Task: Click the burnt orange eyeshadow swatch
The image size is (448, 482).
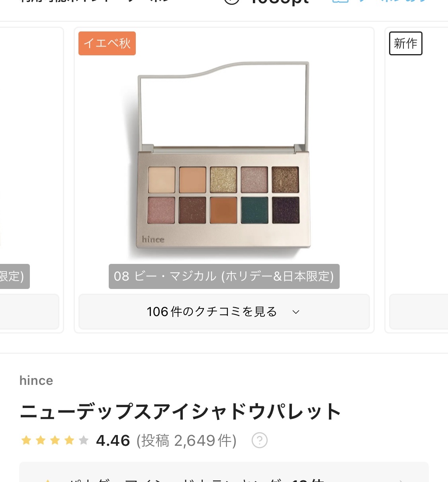Action: 223,210
